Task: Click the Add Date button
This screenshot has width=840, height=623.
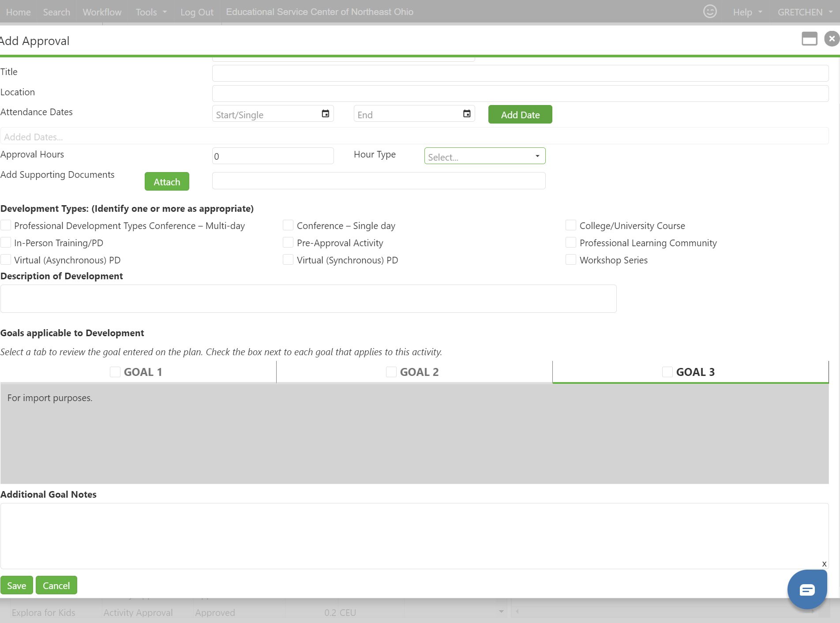Action: pos(520,114)
